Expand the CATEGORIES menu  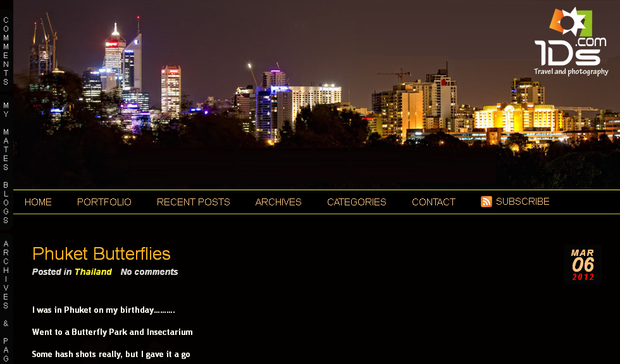click(x=357, y=202)
